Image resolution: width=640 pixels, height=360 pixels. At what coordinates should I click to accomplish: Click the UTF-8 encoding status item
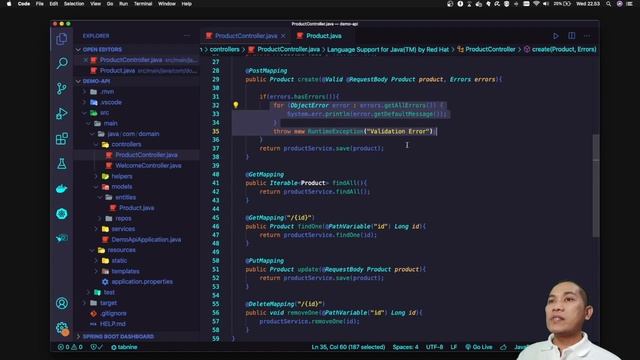pos(434,347)
